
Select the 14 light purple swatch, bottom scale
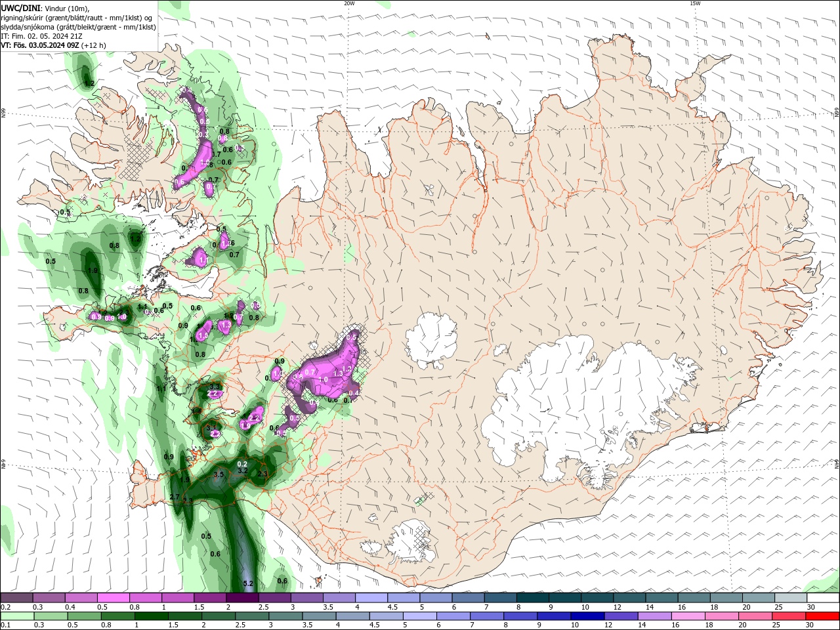(655, 616)
